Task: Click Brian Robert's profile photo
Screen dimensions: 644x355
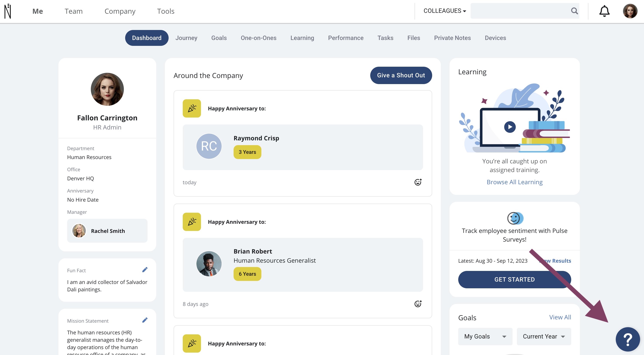Action: pyautogui.click(x=209, y=264)
